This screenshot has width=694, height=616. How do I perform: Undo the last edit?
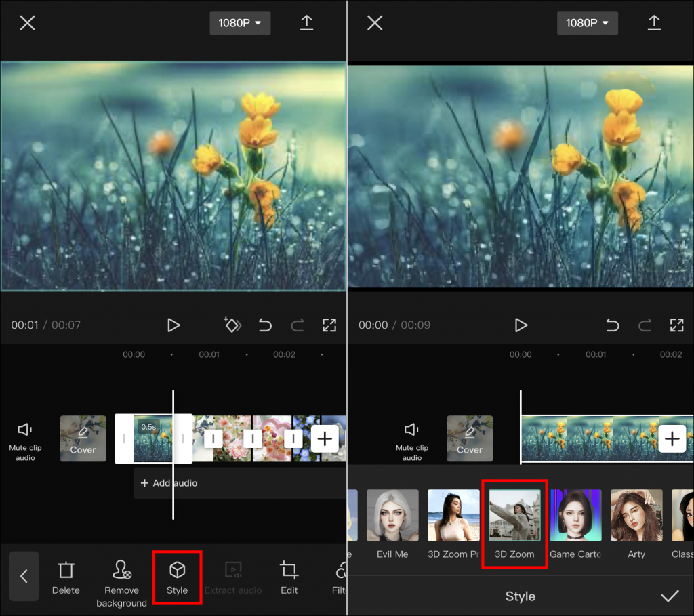click(265, 325)
